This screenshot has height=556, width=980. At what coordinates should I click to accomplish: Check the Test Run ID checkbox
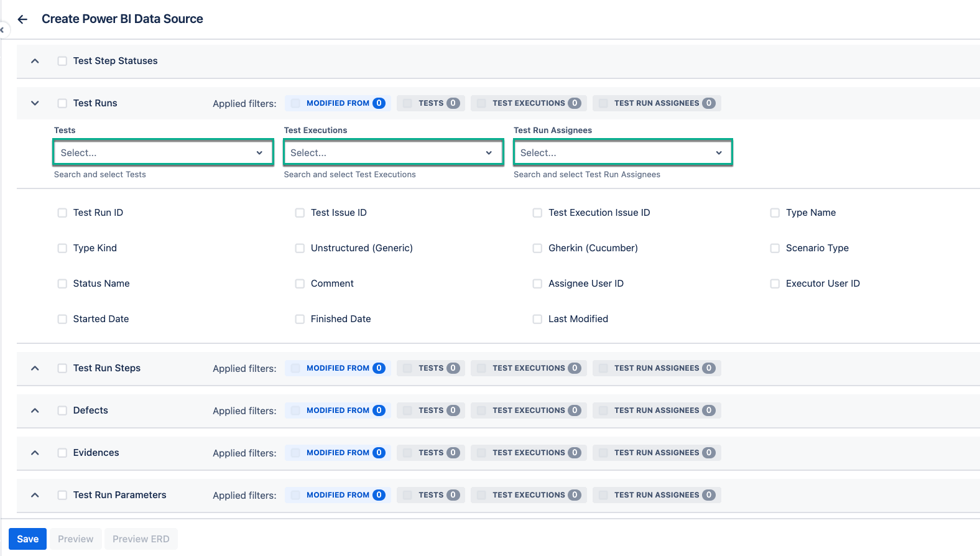pos(62,213)
